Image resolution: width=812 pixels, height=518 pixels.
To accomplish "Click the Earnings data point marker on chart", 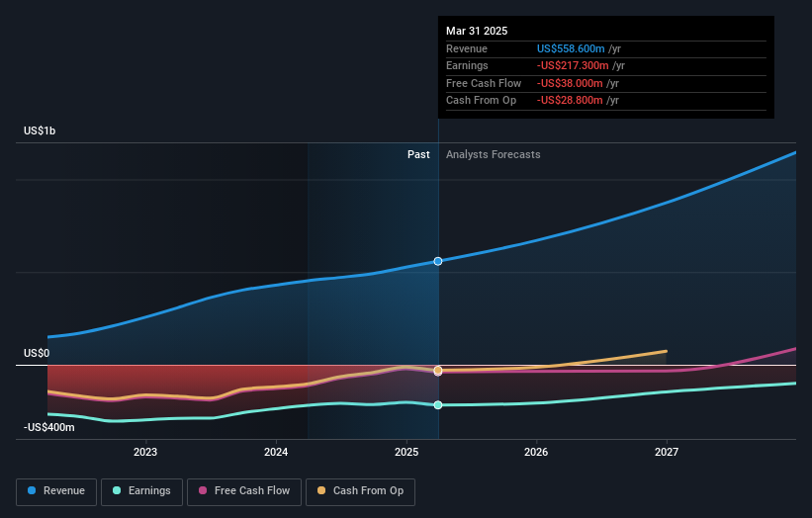I will (x=438, y=404).
